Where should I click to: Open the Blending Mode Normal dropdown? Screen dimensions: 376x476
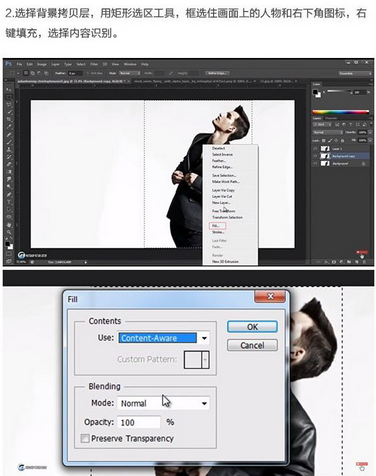point(204,403)
